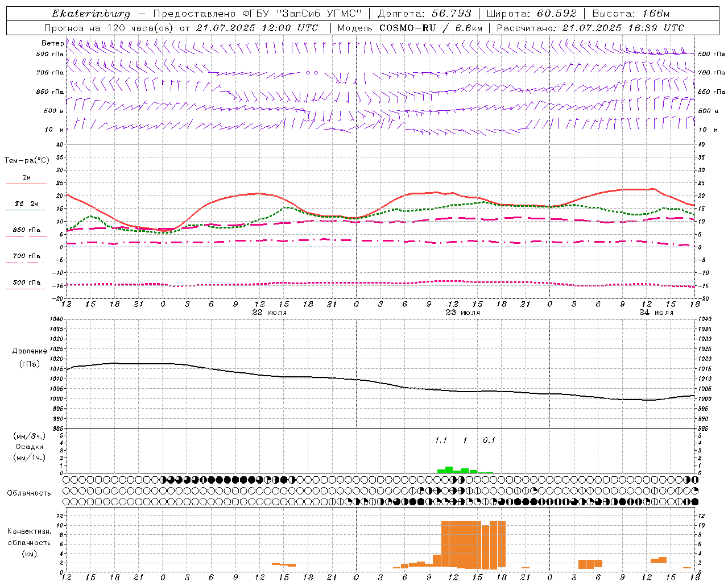Click the '850 гПа' temperature legend entry
The width and height of the screenshot is (728, 582).
(x=27, y=230)
